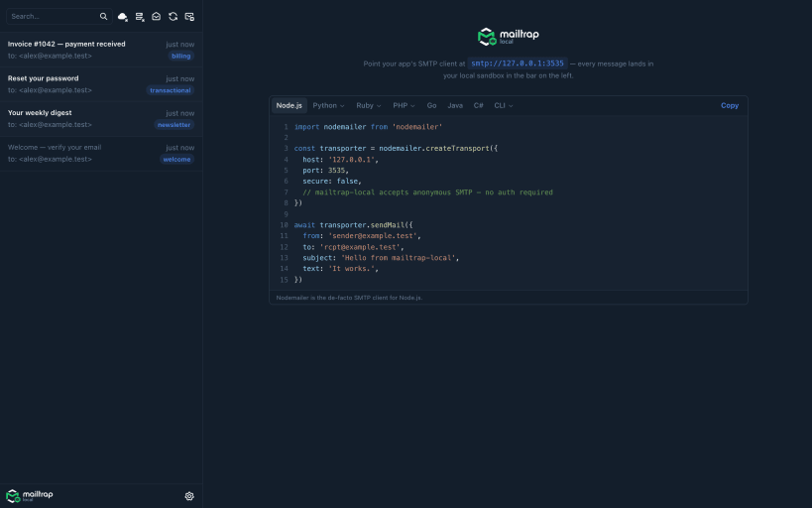Focus the Search input field

(x=54, y=17)
